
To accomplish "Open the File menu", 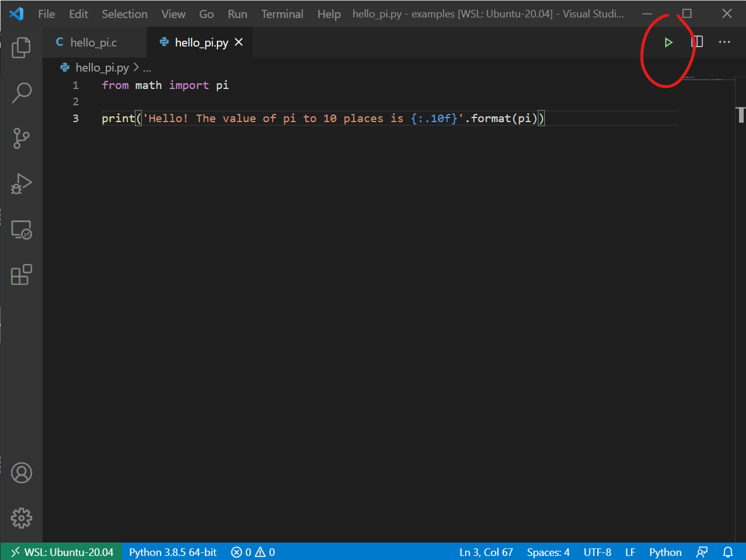I will [47, 14].
